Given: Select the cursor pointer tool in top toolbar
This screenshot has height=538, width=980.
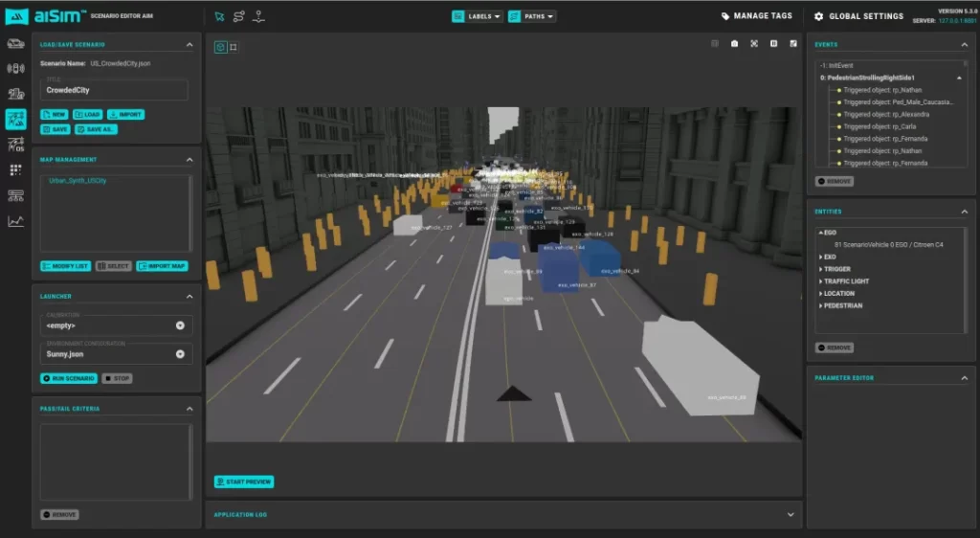Looking at the screenshot, I should (219, 16).
